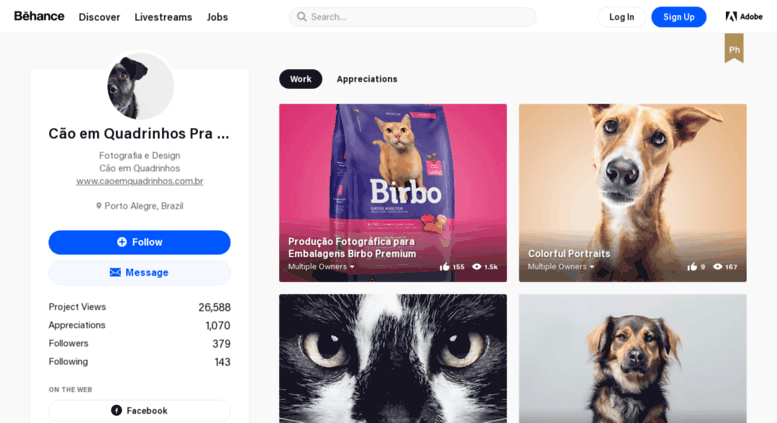Expand Multiple Owners on Colorful Portraits
The image size is (777, 423).
click(x=560, y=266)
